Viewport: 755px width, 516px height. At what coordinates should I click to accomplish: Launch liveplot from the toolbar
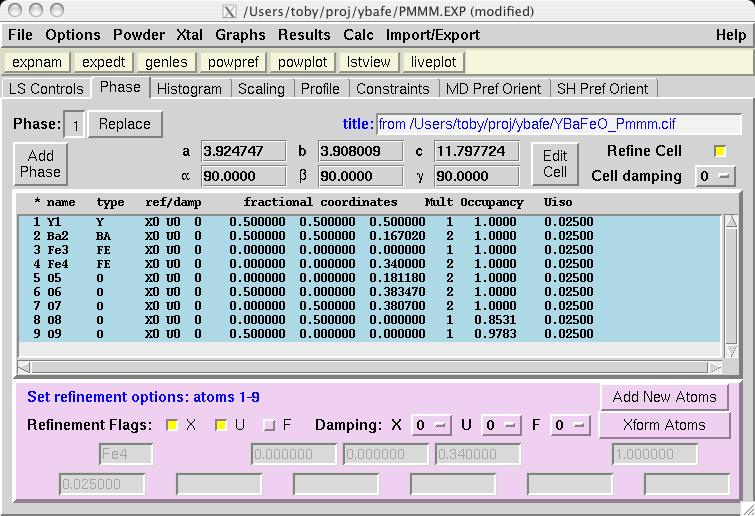click(433, 62)
